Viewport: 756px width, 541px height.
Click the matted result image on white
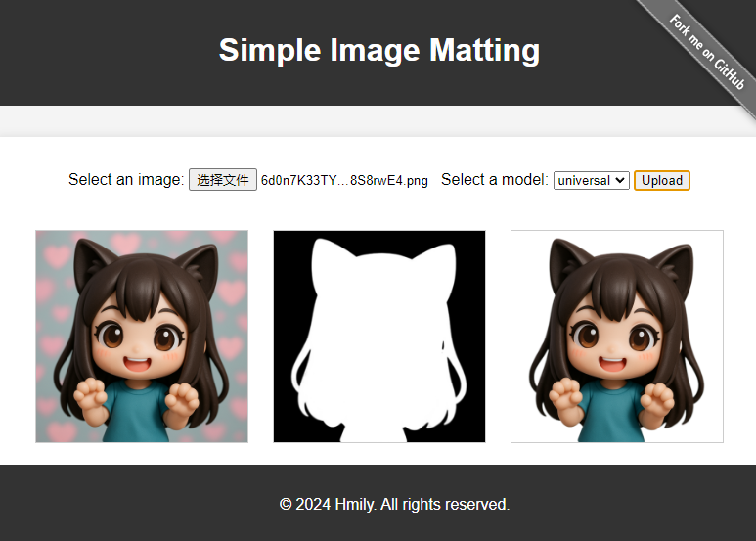click(617, 337)
